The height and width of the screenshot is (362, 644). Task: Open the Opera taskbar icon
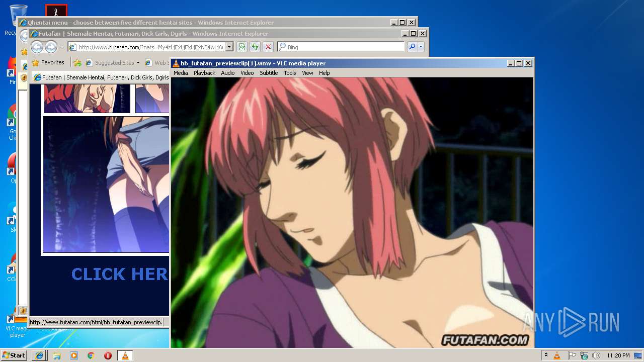pyautogui.click(x=108, y=355)
